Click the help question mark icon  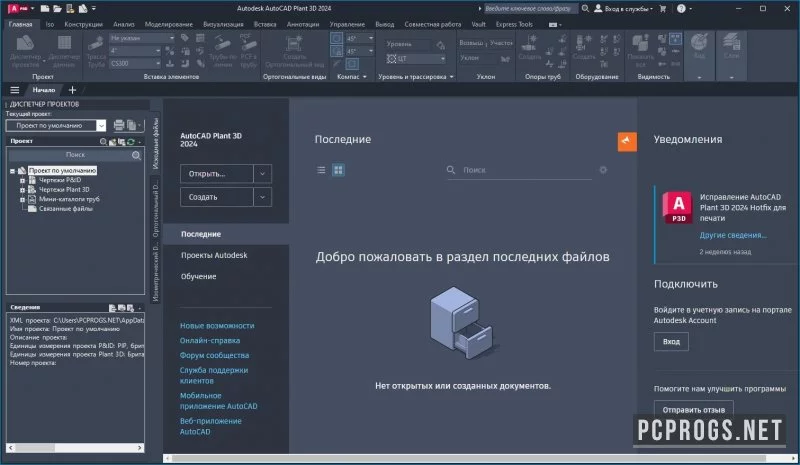click(681, 8)
